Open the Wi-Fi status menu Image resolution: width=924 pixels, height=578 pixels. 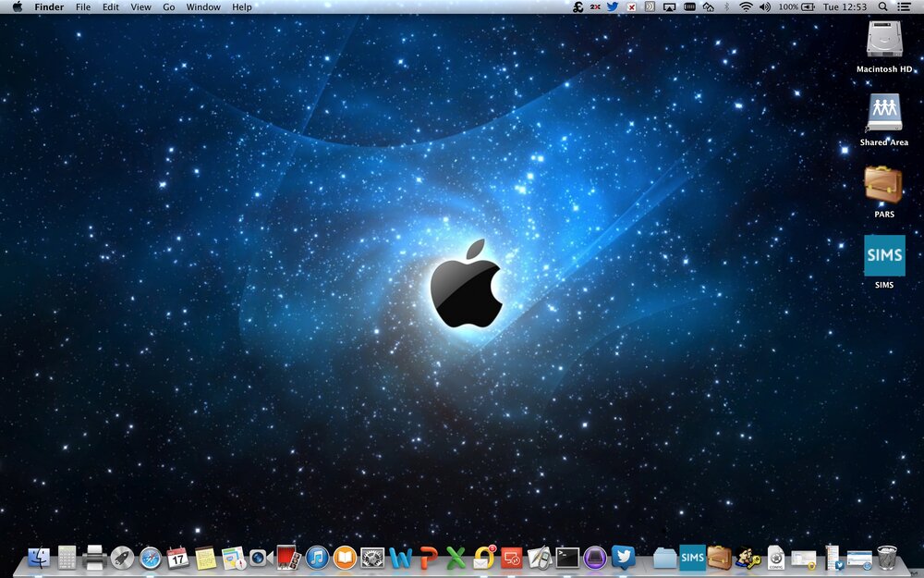point(746,7)
